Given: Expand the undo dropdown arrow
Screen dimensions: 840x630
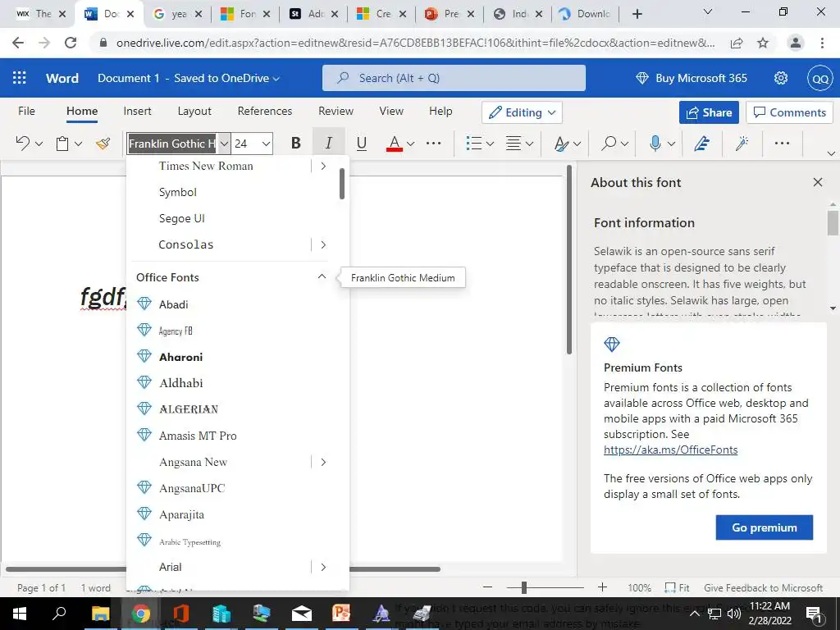Looking at the screenshot, I should coord(39,144).
